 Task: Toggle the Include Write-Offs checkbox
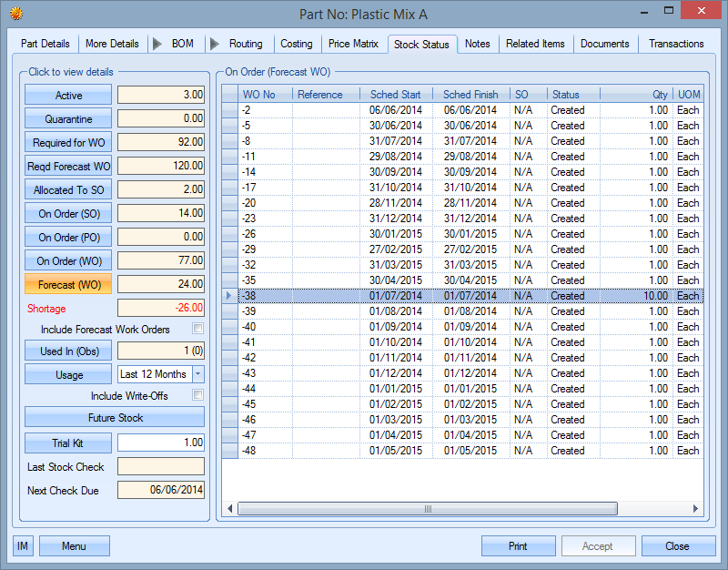[197, 395]
